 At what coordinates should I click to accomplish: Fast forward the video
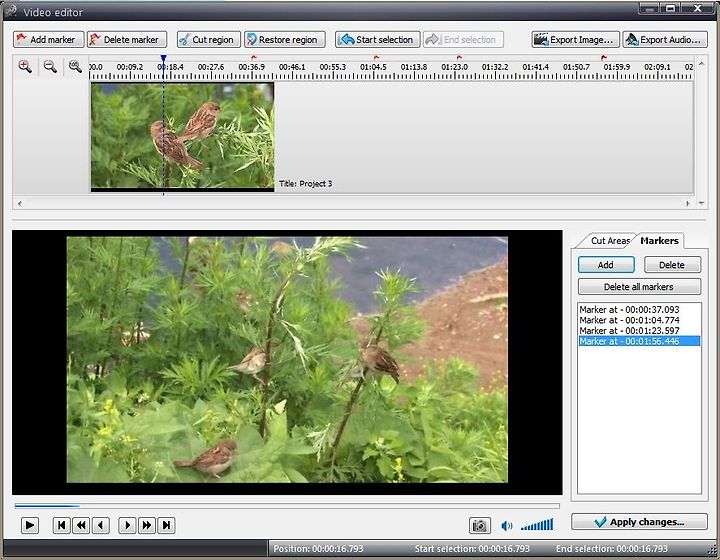pos(147,525)
